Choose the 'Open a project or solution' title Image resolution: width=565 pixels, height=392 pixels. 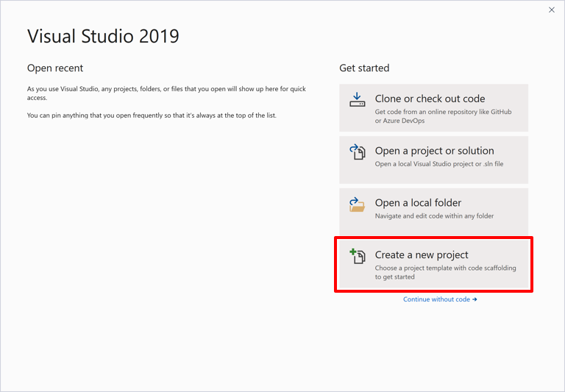434,151
